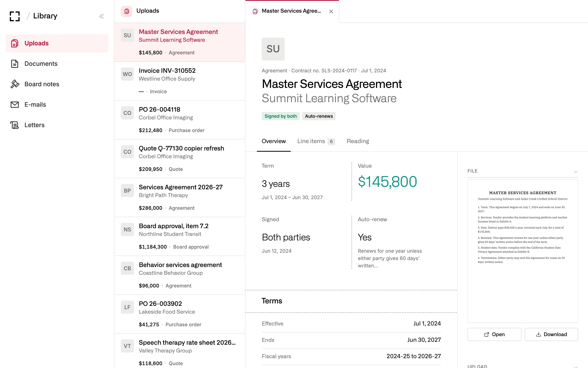588x368 pixels.
Task: Click the LF avatar for Lakeside Food Service
Action: 127,307
